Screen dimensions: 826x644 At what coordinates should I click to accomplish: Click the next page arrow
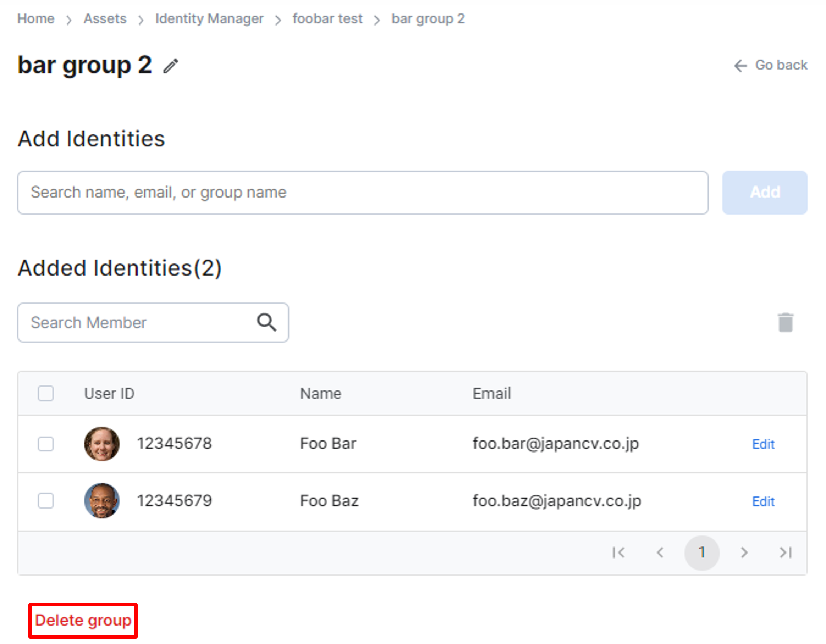coord(744,553)
